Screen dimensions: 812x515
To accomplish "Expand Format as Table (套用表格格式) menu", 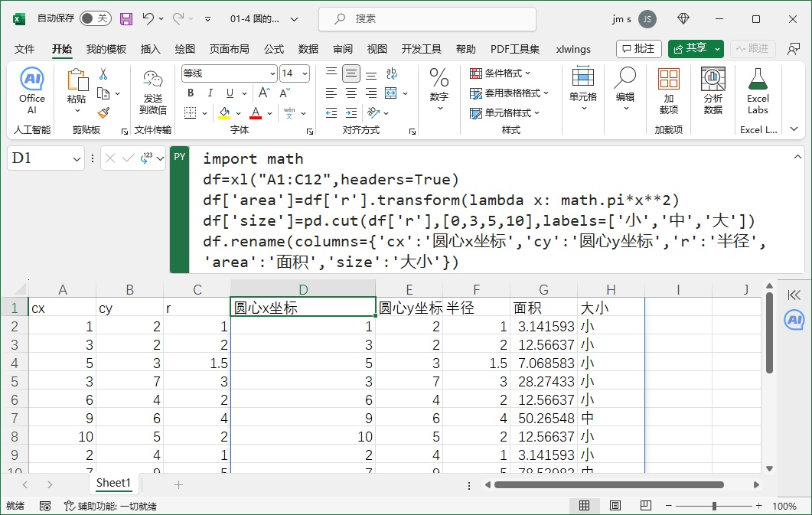I will pyautogui.click(x=509, y=93).
